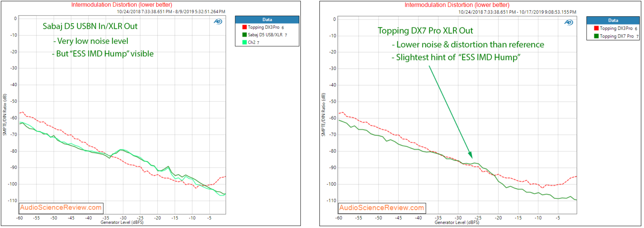644x228 pixels.
Task: Click left graph 'Generator Level (dBFS)' axis label
Action: tap(122, 222)
